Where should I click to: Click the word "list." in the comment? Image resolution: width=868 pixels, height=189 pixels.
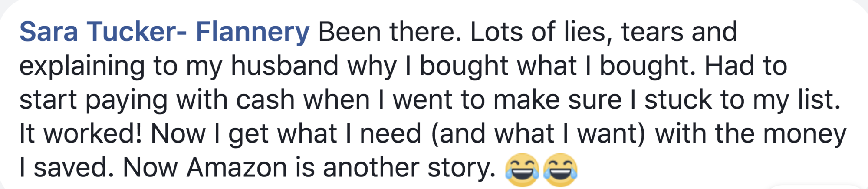pyautogui.click(x=814, y=100)
